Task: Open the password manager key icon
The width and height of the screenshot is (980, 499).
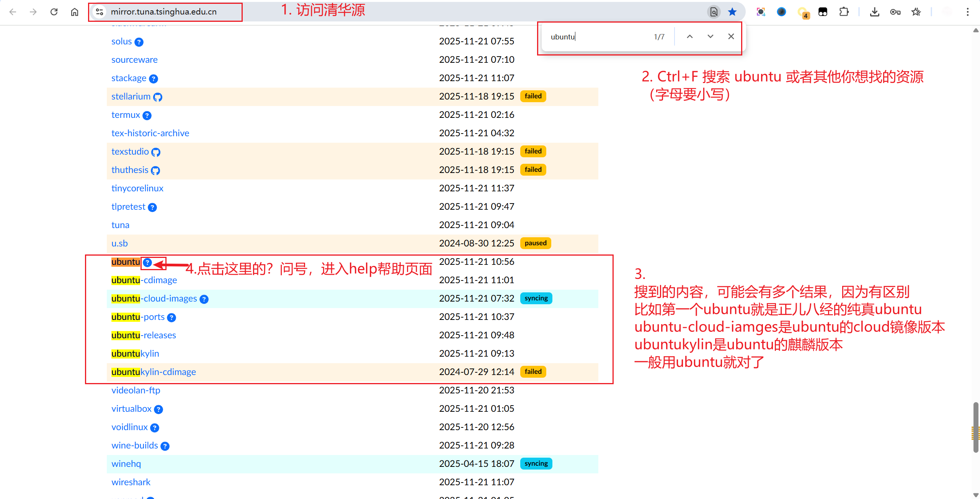Action: pyautogui.click(x=895, y=12)
